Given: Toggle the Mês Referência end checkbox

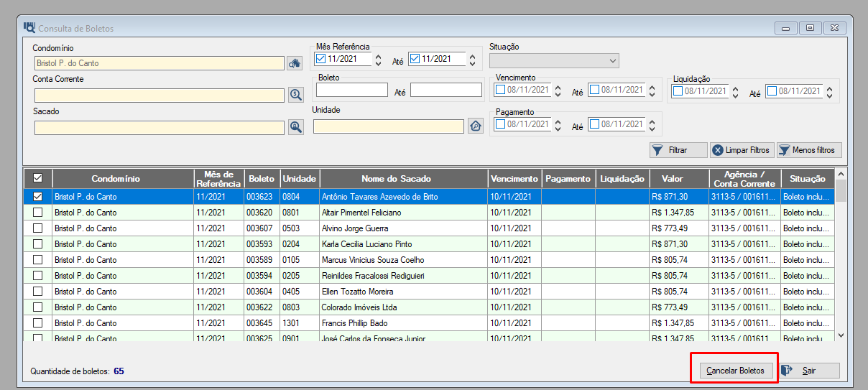Looking at the screenshot, I should point(415,59).
